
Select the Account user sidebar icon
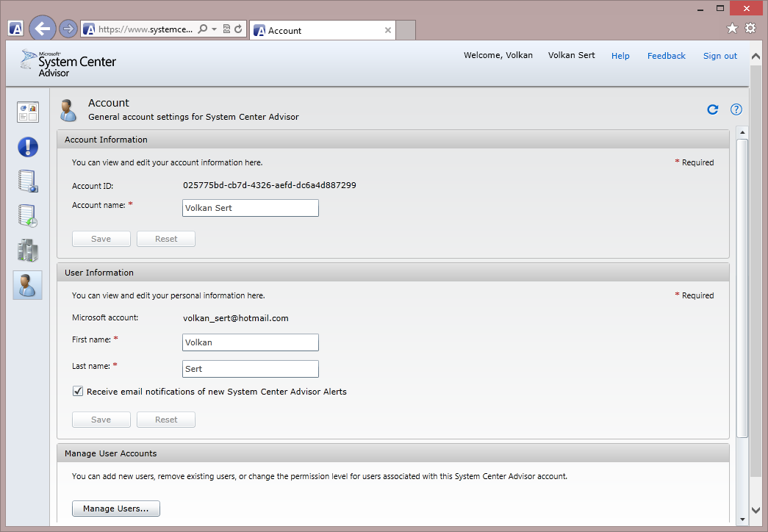[x=27, y=285]
